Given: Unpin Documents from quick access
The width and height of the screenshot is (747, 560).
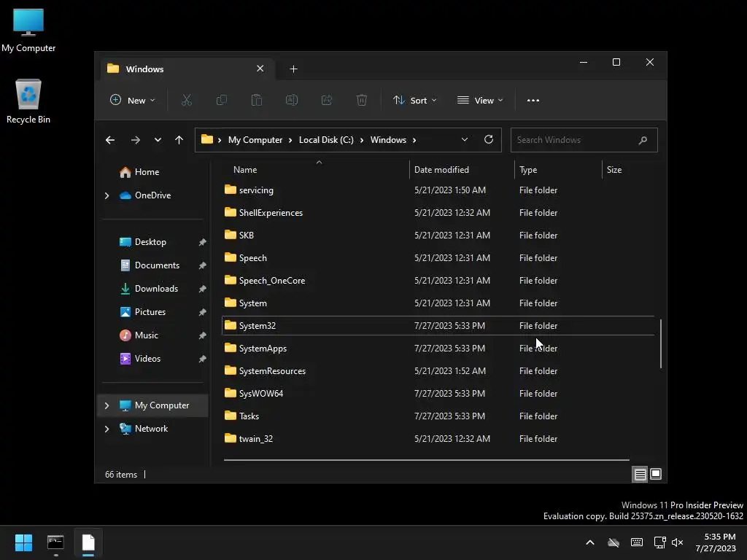Looking at the screenshot, I should point(203,265).
